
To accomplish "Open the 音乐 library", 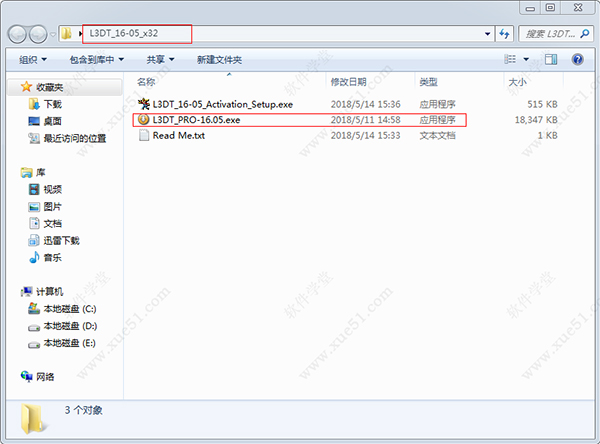I will click(53, 258).
